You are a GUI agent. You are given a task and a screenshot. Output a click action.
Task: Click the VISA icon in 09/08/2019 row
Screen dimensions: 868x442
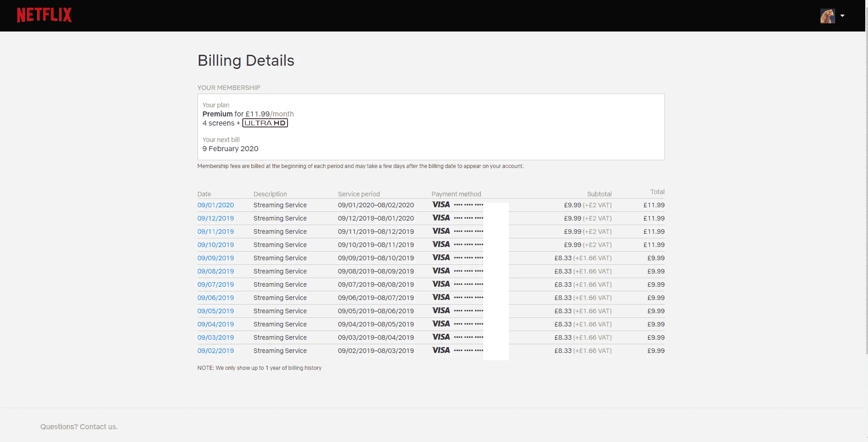click(441, 271)
